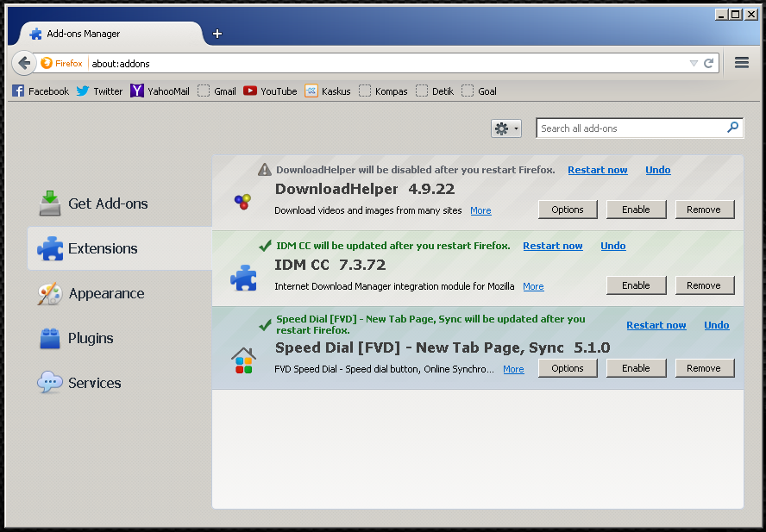Undo the Speed Dial update
Viewport: 766px width, 532px height.
[717, 325]
